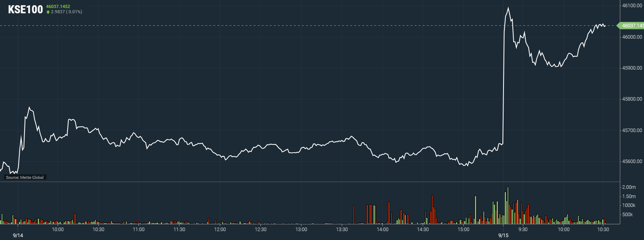
Task: Select the 12:00 time axis label
Action: click(220, 230)
